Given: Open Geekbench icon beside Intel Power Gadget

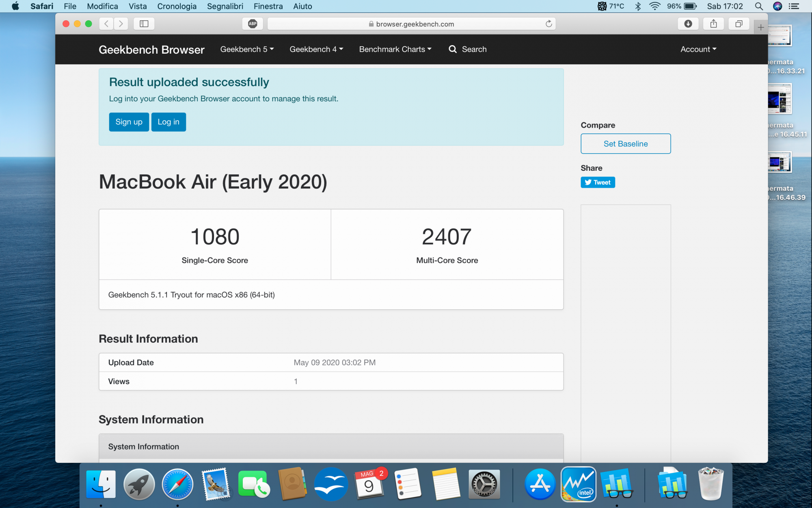Looking at the screenshot, I should click(x=617, y=484).
